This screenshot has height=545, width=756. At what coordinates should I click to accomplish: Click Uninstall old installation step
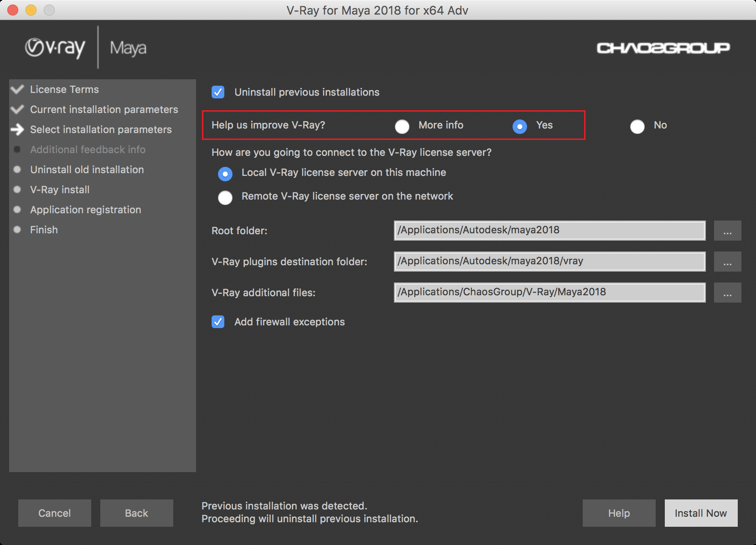(x=87, y=170)
